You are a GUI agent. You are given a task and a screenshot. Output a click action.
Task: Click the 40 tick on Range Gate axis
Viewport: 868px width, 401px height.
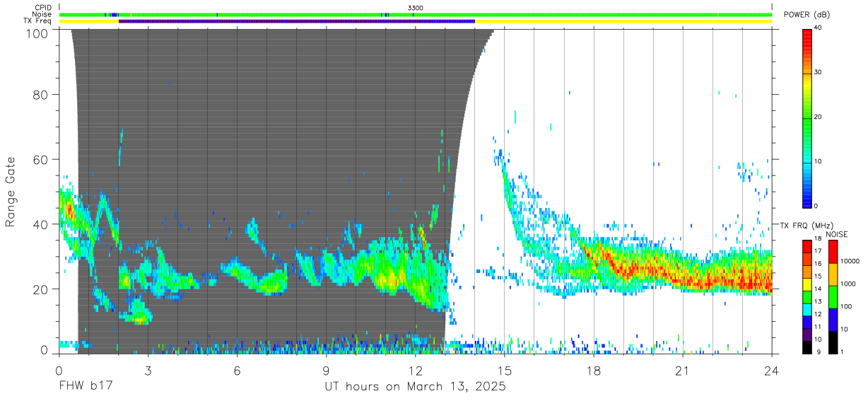tap(42, 224)
